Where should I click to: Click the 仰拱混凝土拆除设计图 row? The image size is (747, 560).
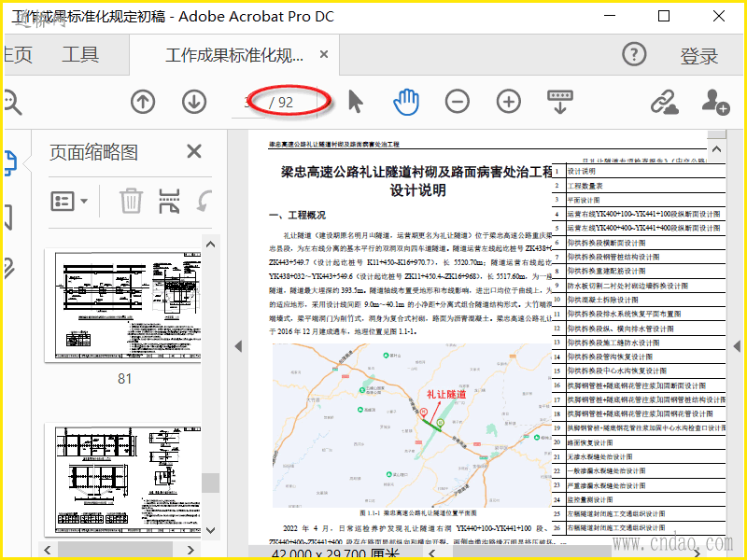point(639,300)
